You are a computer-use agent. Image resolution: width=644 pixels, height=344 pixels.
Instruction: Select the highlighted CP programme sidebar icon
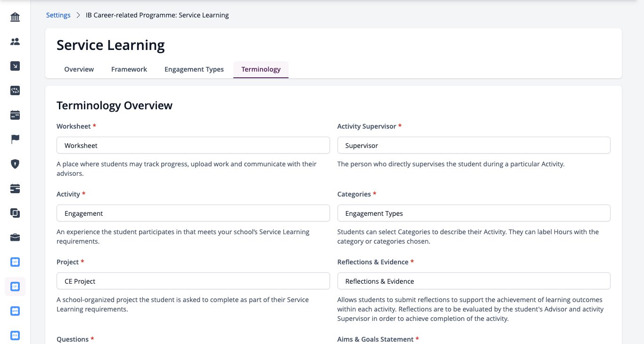click(x=15, y=287)
